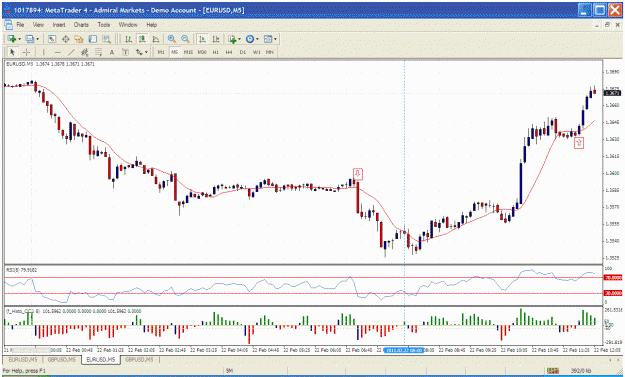Select the Equidistant Channel tool

[85, 52]
